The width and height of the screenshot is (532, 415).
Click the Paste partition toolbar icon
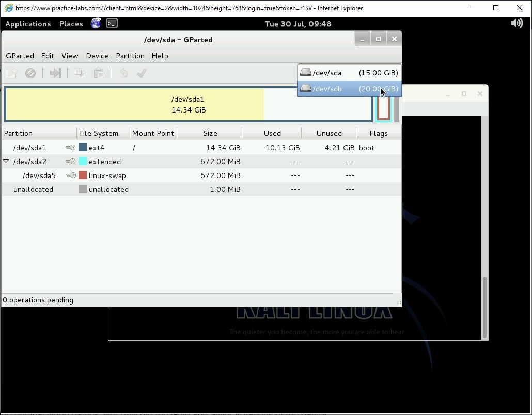99,73
